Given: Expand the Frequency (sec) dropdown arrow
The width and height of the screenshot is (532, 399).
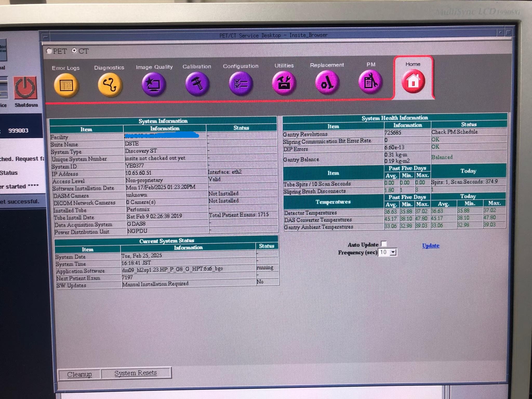Looking at the screenshot, I should [x=393, y=252].
